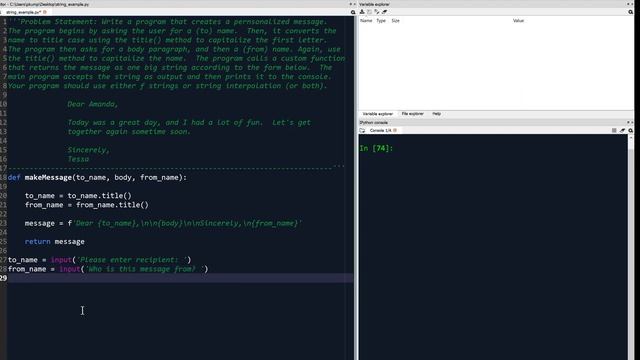
Task: Click the save data icon in Variable explorer
Action: pos(369,12)
